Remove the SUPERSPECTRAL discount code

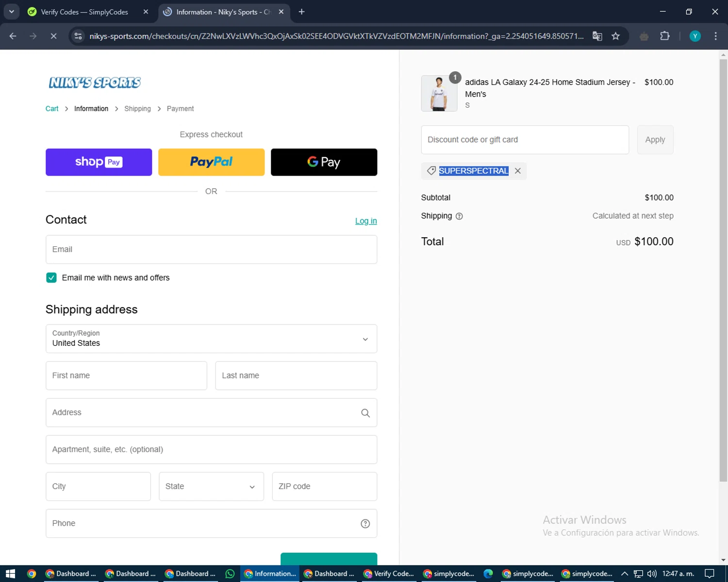tap(518, 171)
